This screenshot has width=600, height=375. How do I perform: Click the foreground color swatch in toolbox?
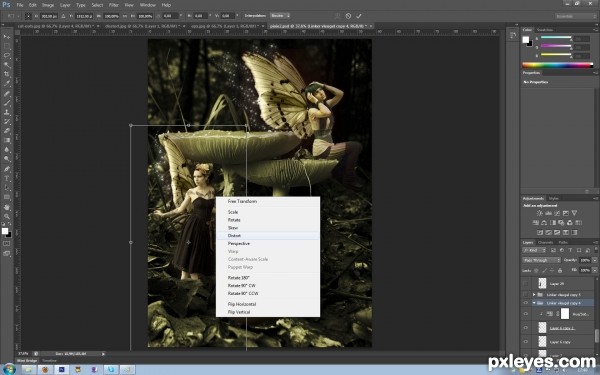tap(5, 231)
